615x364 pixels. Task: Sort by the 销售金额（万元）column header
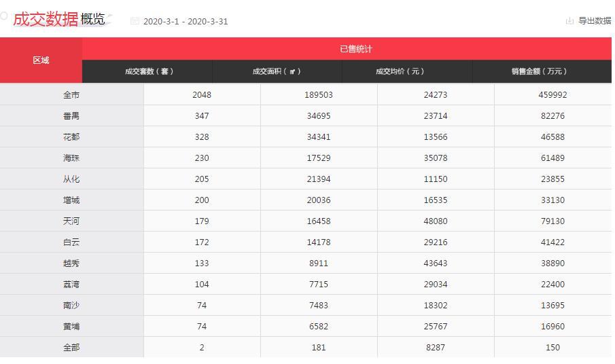pos(542,71)
